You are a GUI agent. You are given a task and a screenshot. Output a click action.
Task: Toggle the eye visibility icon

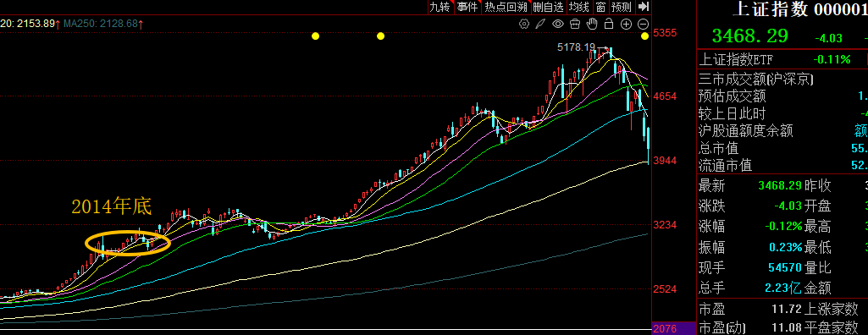558,24
